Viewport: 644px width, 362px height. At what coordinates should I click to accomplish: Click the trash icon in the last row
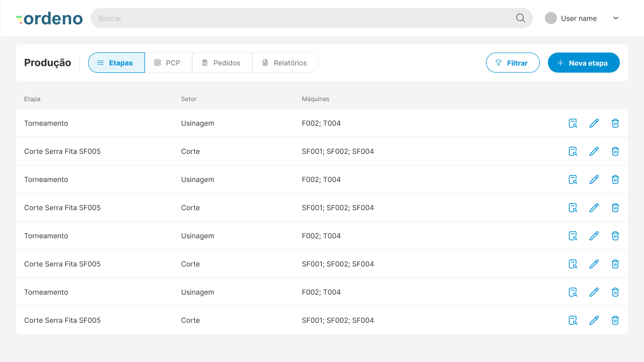pyautogui.click(x=615, y=320)
